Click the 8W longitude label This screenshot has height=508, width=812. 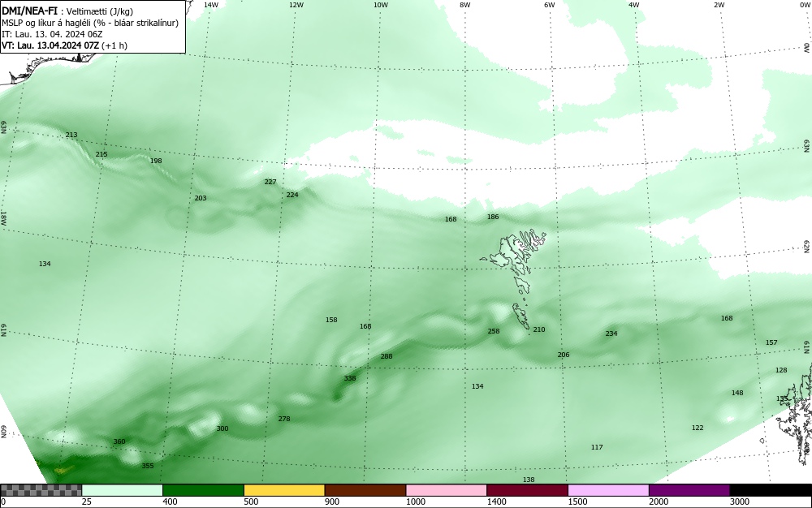(x=465, y=5)
